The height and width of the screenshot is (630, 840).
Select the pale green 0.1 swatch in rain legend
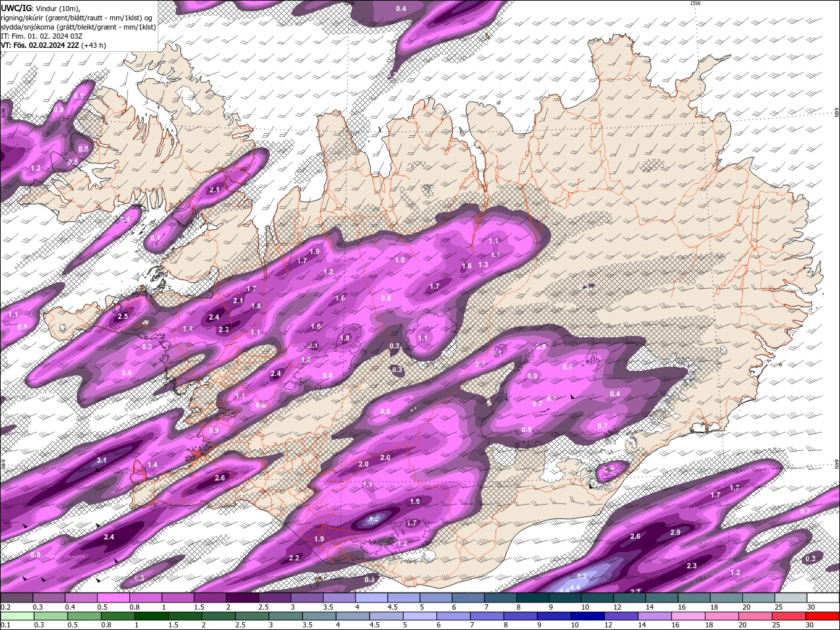[x=16, y=616]
